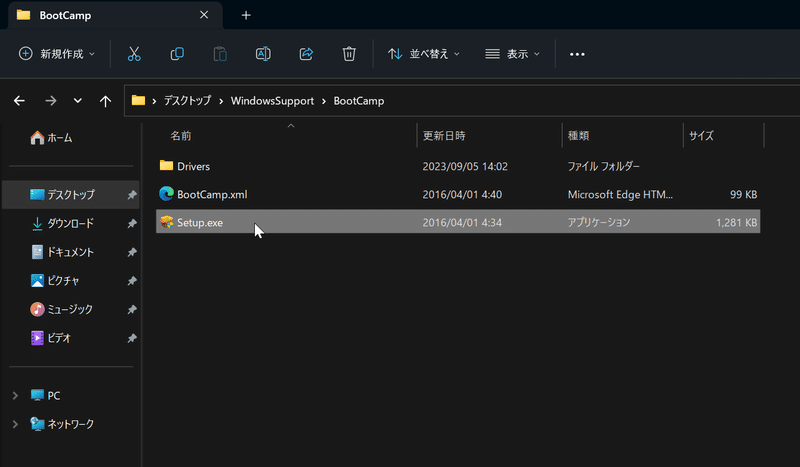Screen dimensions: 800x467
Task: Select the Drivers folder
Action: pyautogui.click(x=458, y=166)
